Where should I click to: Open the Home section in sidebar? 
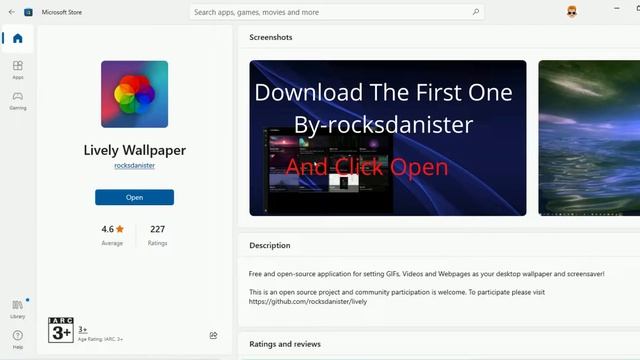(18, 38)
